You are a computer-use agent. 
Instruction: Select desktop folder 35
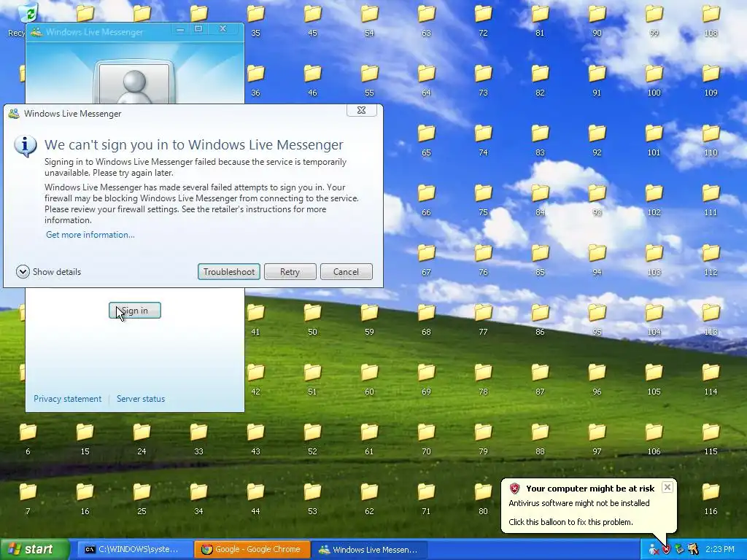[255, 20]
